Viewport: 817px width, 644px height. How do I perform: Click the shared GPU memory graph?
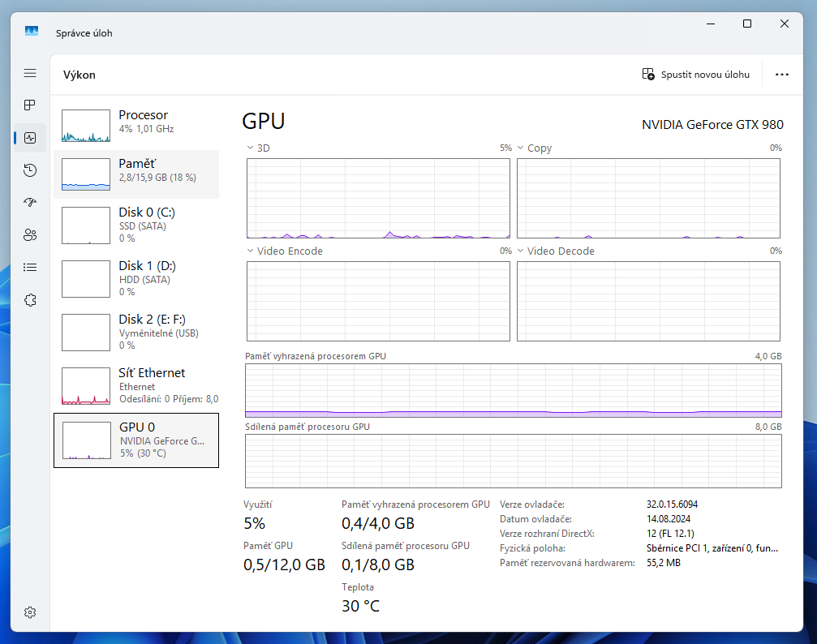tap(514, 461)
